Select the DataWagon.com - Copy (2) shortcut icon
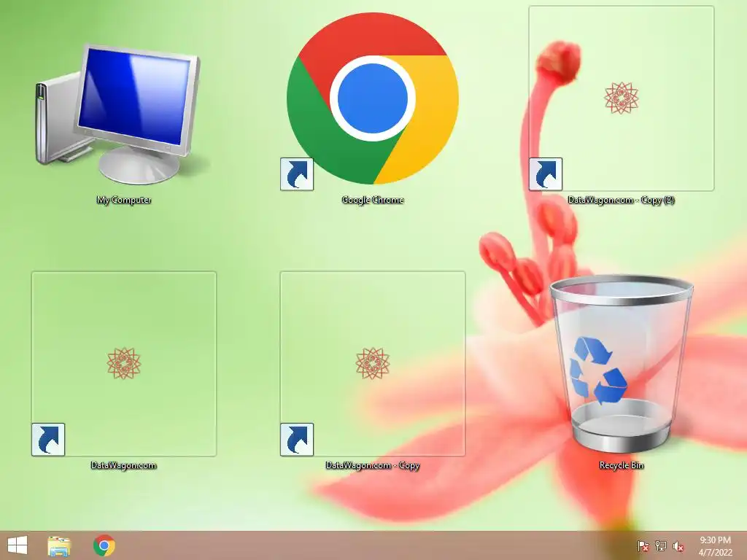 pos(622,98)
